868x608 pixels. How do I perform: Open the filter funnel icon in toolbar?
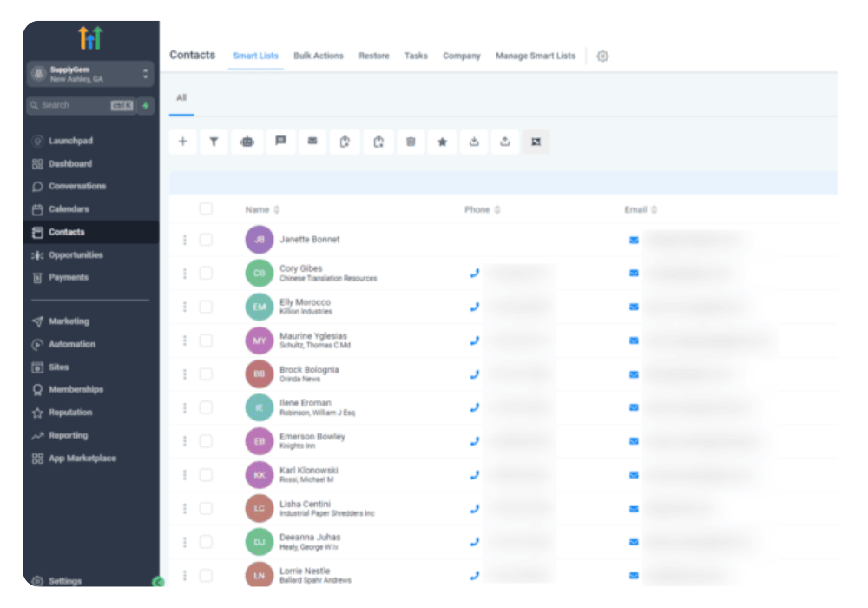pyautogui.click(x=214, y=142)
